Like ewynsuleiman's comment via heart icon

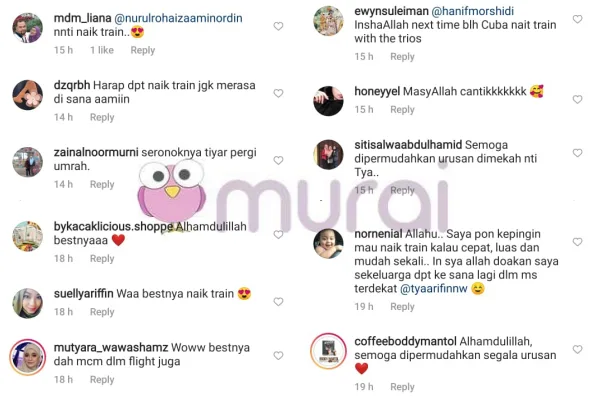pyautogui.click(x=577, y=19)
